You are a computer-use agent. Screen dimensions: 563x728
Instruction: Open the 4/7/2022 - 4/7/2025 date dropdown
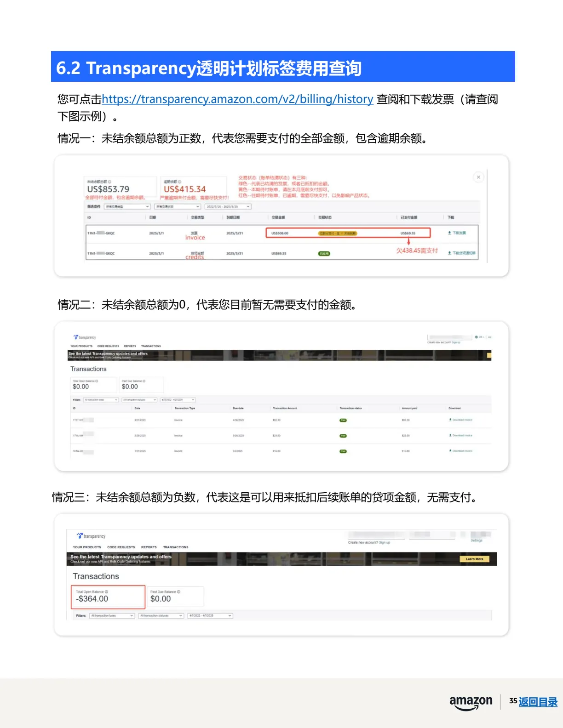pyautogui.click(x=210, y=616)
